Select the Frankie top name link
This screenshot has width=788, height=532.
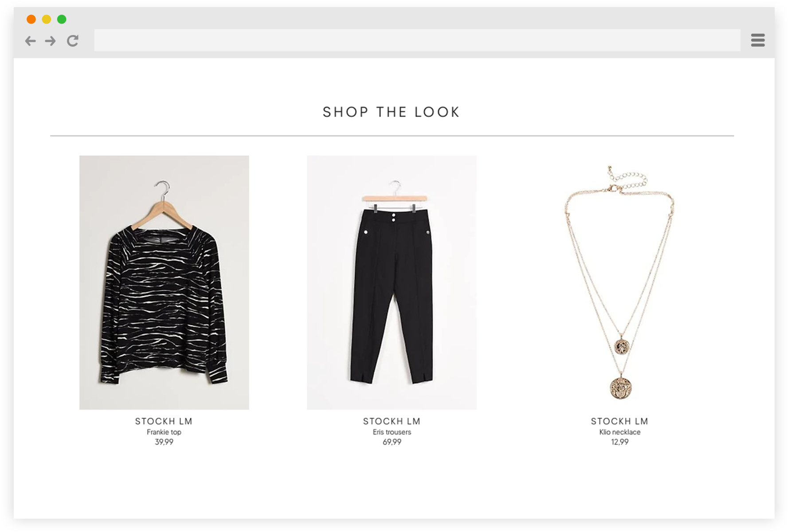[164, 432]
